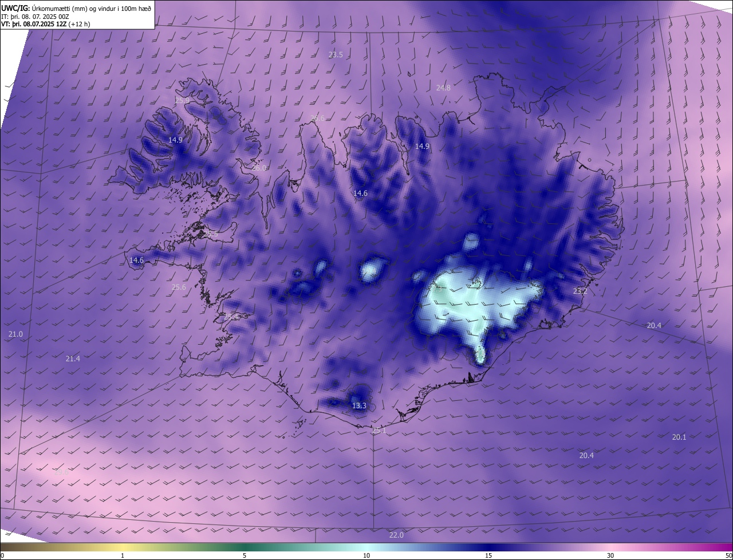Click the 26.6 value label on the map
Image resolution: width=733 pixels, height=560 pixels.
tap(317, 119)
